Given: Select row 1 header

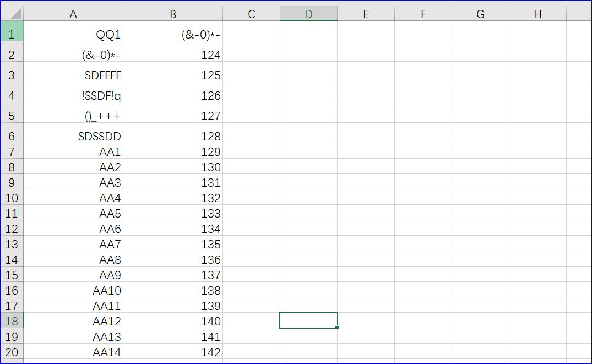Looking at the screenshot, I should (12, 31).
